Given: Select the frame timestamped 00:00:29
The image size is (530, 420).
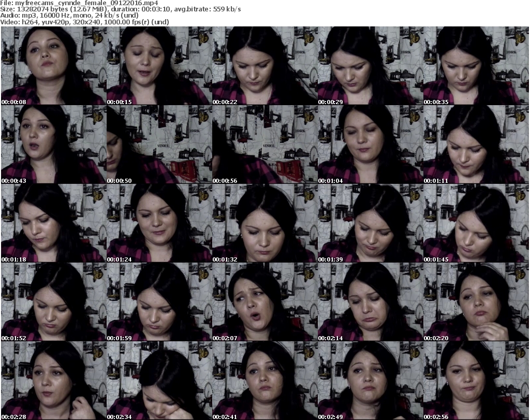Looking at the screenshot, I should [x=370, y=66].
